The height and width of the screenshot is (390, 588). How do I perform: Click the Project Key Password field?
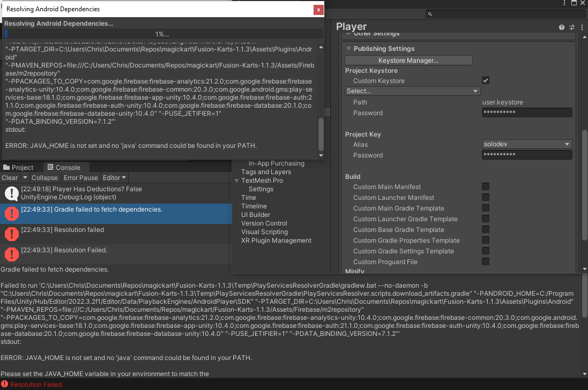[x=527, y=155]
